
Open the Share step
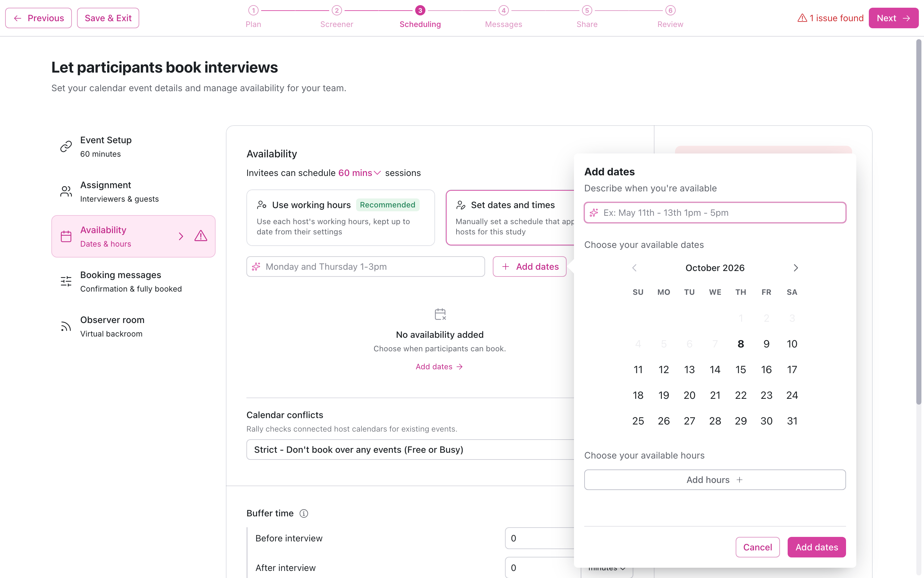tap(587, 17)
